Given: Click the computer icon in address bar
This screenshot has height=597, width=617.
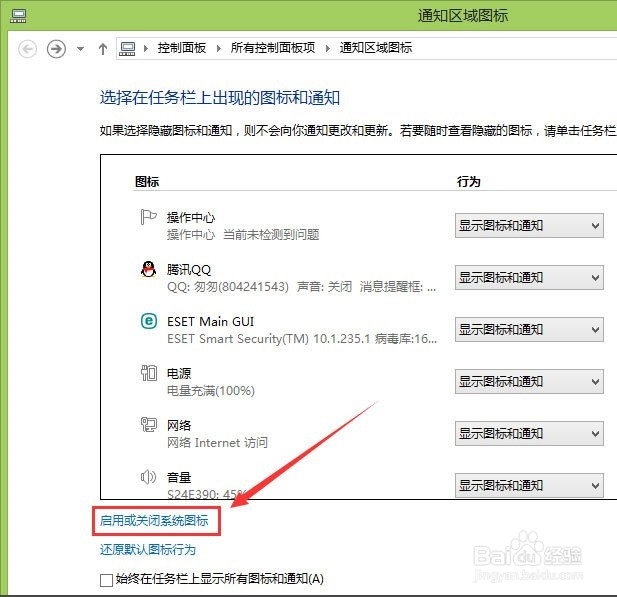Looking at the screenshot, I should 127,49.
